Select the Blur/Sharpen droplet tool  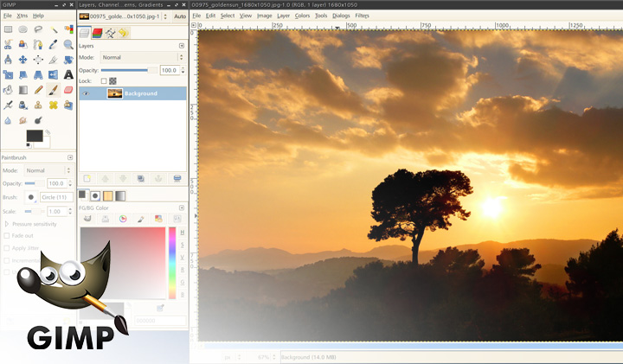(x=8, y=120)
